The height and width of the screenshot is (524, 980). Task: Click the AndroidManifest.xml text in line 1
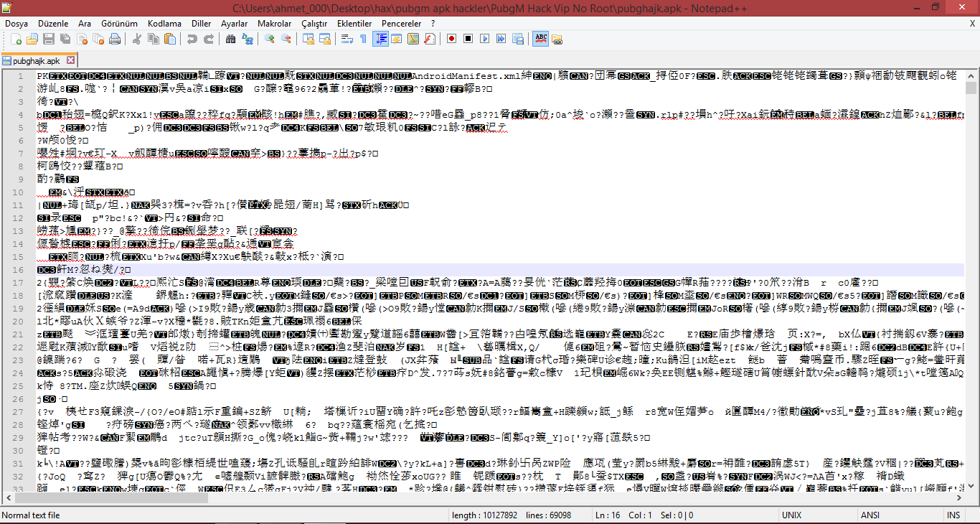click(x=465, y=76)
